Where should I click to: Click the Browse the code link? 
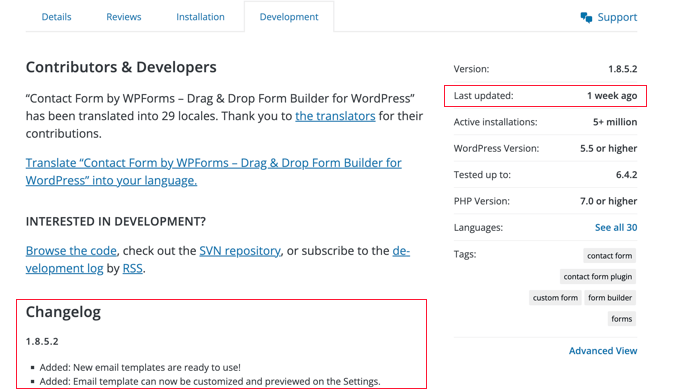71,251
